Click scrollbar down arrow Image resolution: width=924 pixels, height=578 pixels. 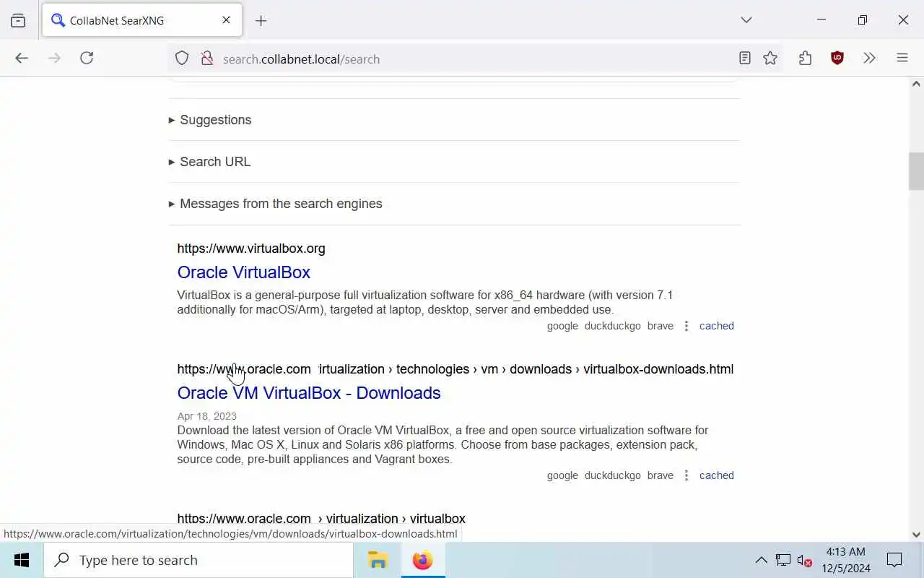(x=916, y=535)
